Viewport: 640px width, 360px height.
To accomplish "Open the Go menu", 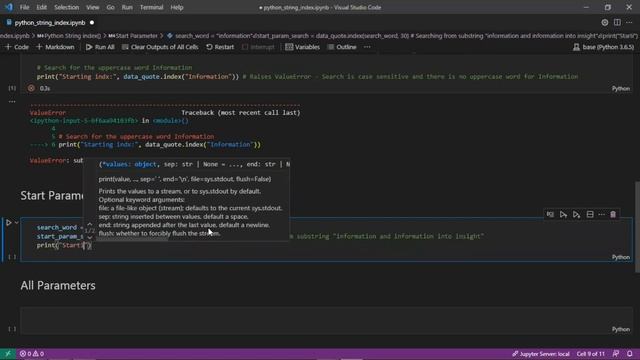I will click(111, 7).
